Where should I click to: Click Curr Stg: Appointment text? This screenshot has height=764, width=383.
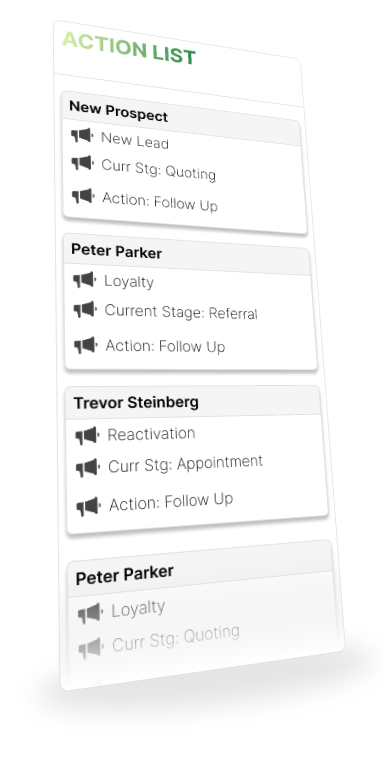[x=185, y=464]
